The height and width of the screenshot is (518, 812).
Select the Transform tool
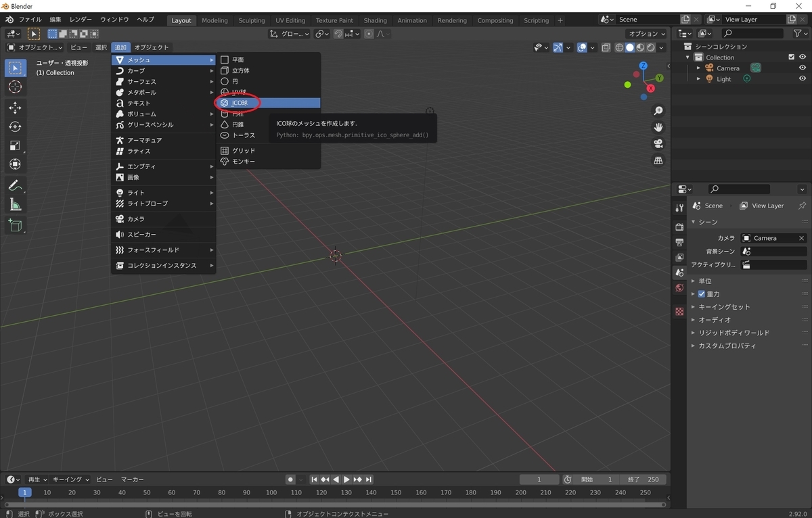point(15,164)
